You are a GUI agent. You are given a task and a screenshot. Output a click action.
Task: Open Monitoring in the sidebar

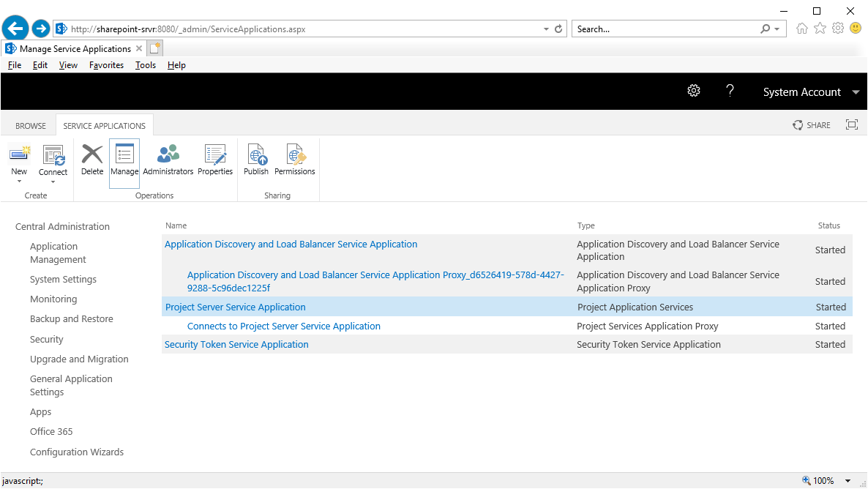(x=53, y=299)
